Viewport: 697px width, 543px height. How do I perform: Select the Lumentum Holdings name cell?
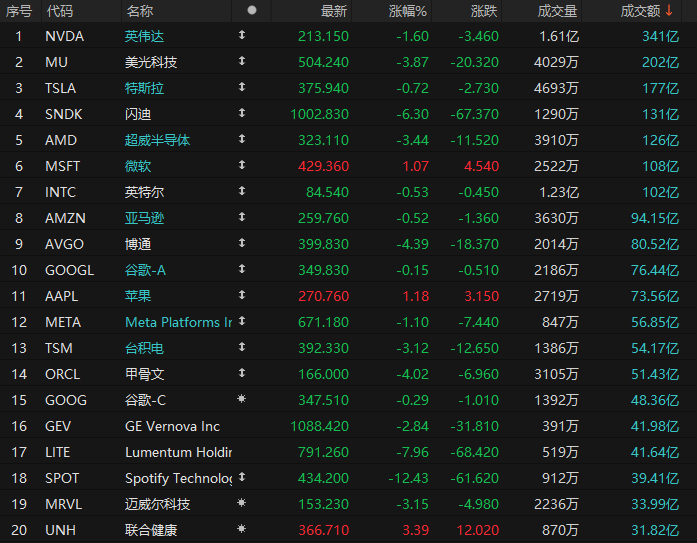[x=178, y=452]
